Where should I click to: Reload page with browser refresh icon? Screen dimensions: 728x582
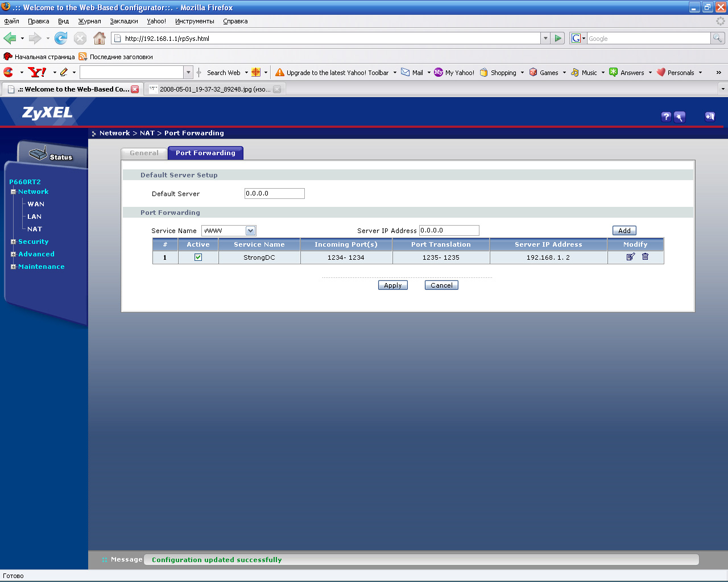tap(61, 38)
